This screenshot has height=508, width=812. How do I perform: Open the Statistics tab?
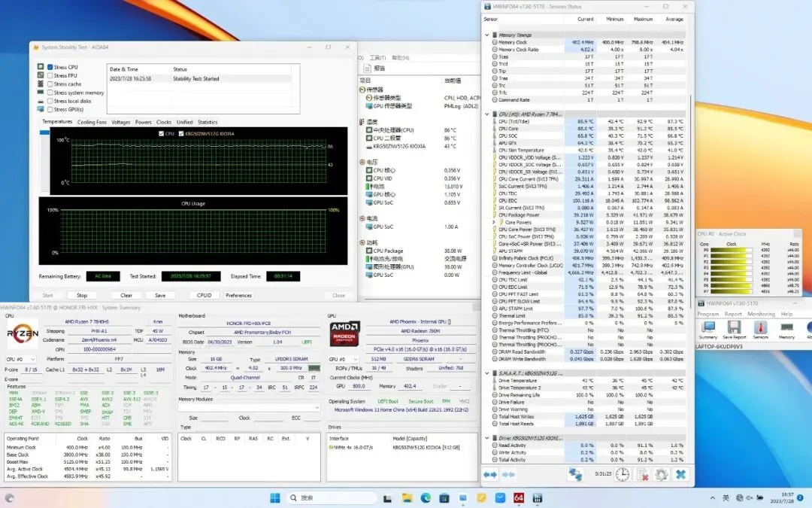coord(208,123)
